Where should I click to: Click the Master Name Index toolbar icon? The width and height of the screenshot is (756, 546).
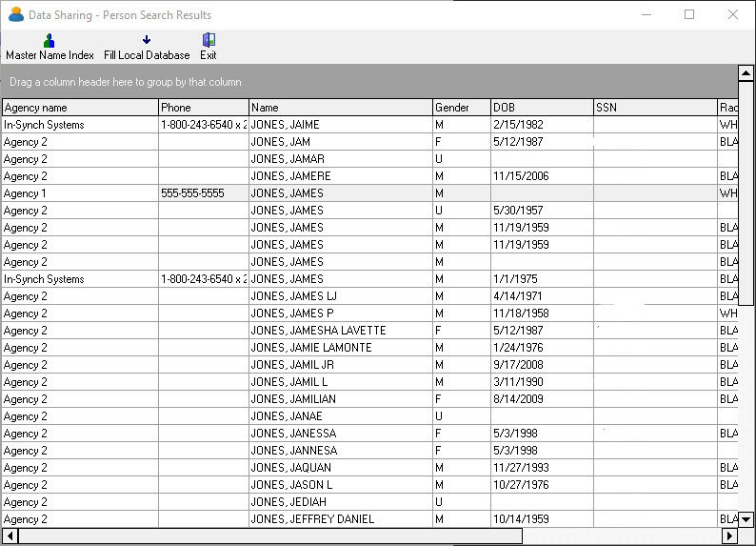(x=50, y=40)
